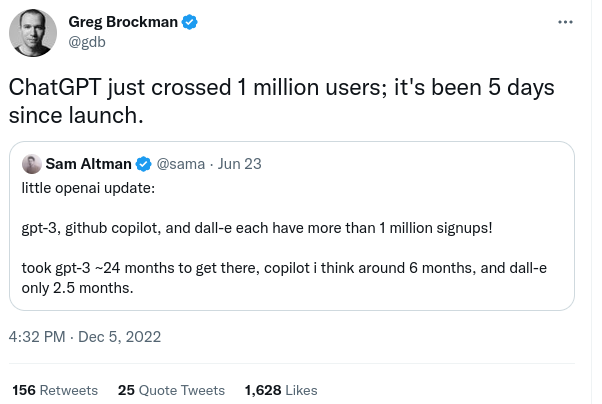This screenshot has height=404, width=602.
Task: Open the Greg Brockman display name link
Action: 123,22
